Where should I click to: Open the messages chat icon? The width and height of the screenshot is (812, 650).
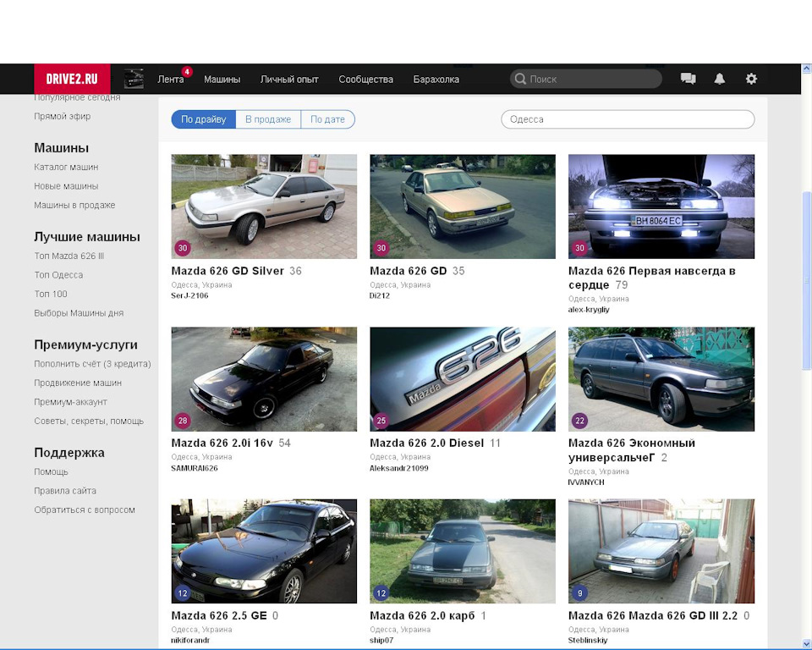tap(688, 79)
